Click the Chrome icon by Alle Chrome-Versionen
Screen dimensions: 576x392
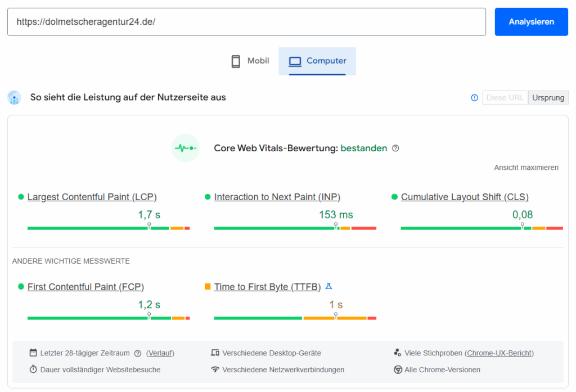[398, 370]
